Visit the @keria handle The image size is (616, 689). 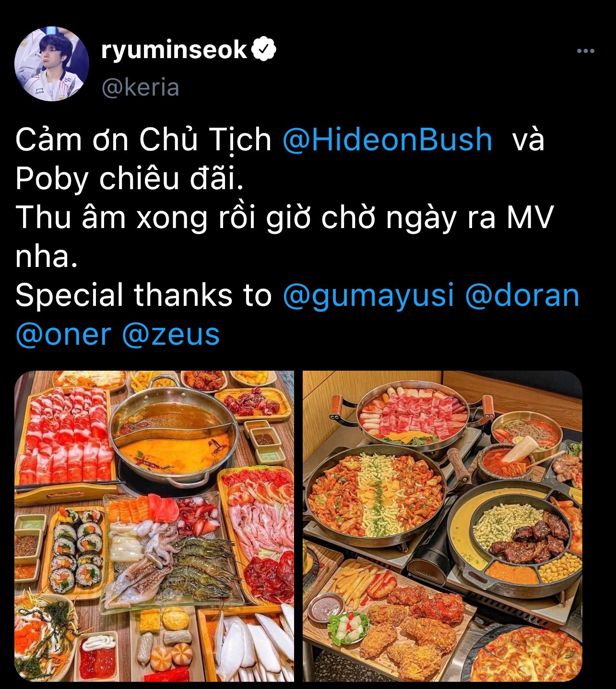(x=140, y=87)
